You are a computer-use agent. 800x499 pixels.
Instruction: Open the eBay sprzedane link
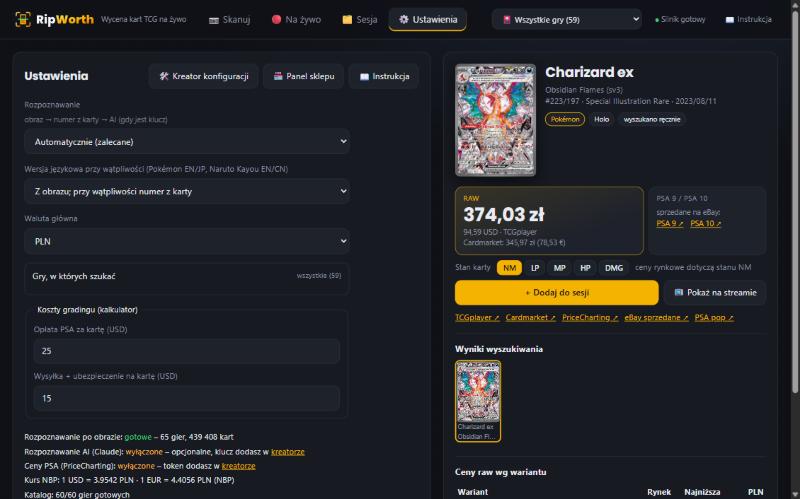pyautogui.click(x=656, y=317)
